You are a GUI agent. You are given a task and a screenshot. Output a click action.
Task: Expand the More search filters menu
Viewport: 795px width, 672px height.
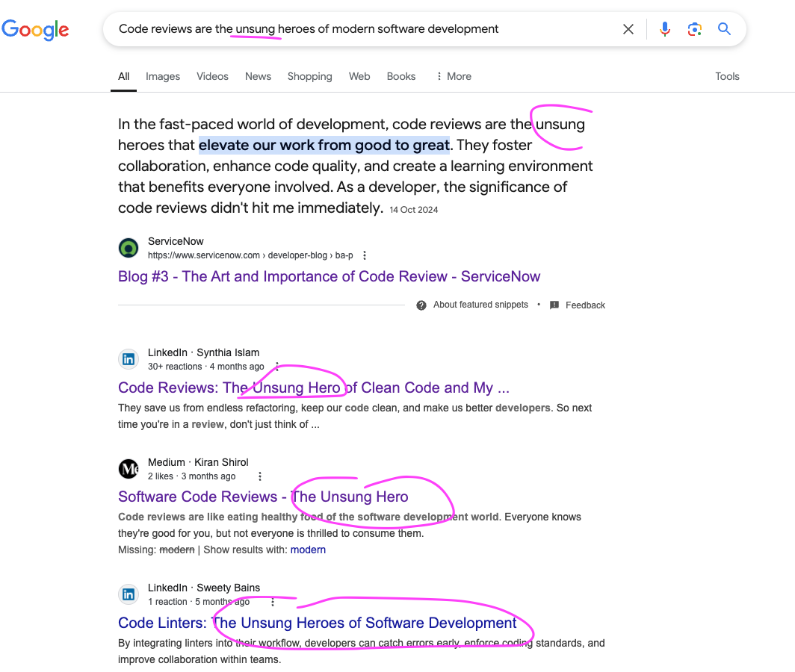click(454, 76)
